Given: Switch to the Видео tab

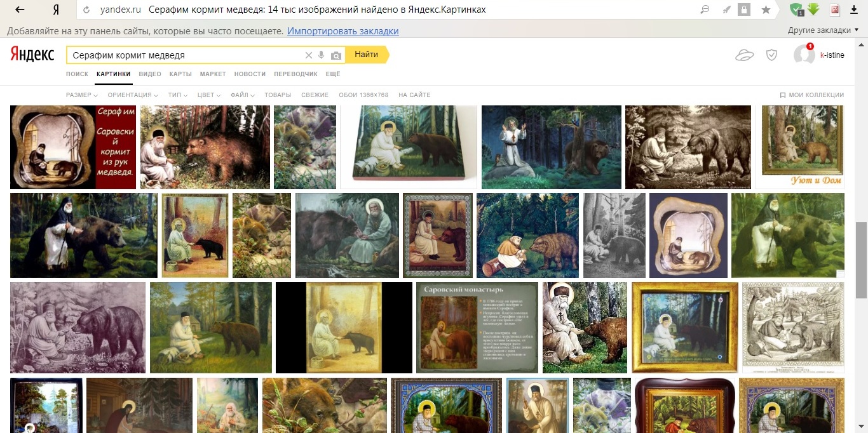Looking at the screenshot, I should [x=150, y=74].
